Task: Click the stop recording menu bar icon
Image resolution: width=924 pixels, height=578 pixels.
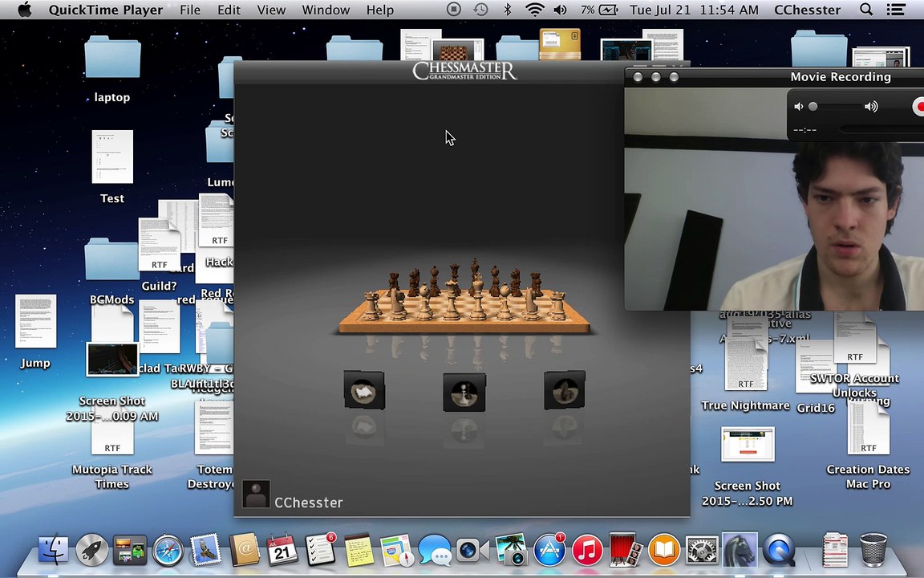Action: 453,10
